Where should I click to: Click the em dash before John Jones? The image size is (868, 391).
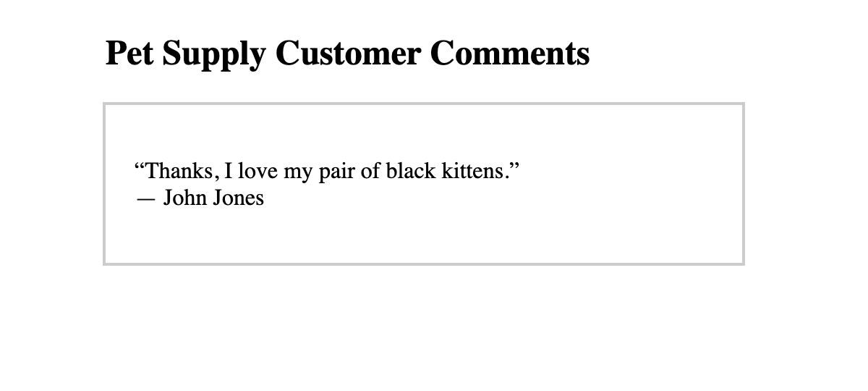pos(145,198)
